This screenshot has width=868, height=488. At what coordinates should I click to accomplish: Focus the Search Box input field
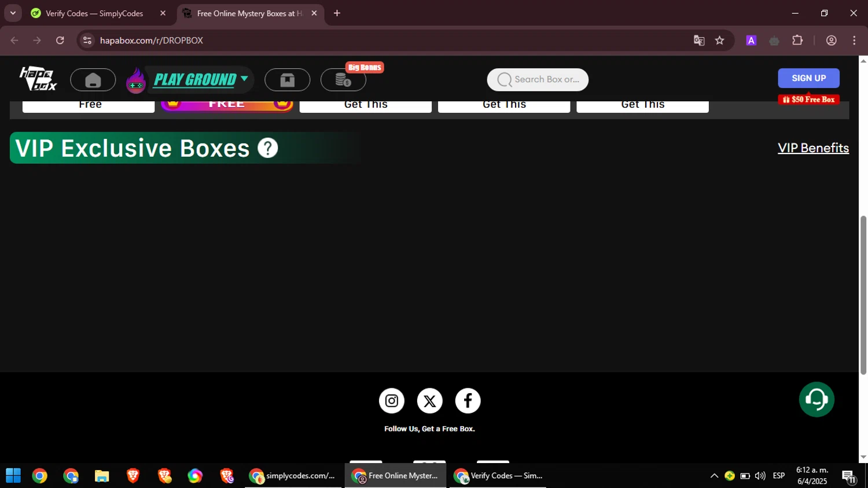(x=538, y=79)
